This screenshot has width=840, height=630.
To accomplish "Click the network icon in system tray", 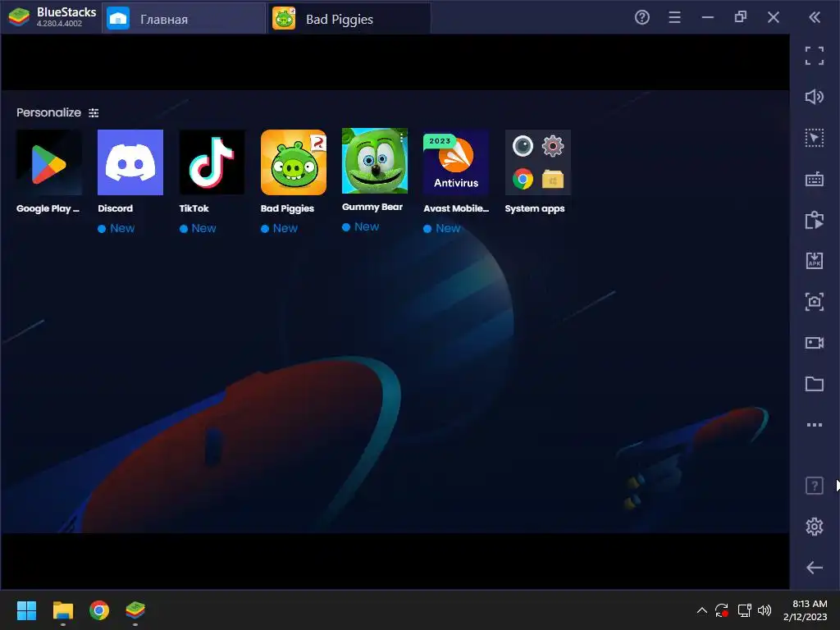I will [x=744, y=610].
